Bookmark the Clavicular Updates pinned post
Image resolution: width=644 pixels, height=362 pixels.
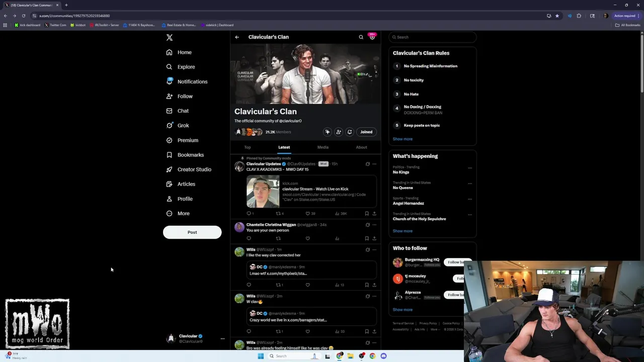click(367, 214)
